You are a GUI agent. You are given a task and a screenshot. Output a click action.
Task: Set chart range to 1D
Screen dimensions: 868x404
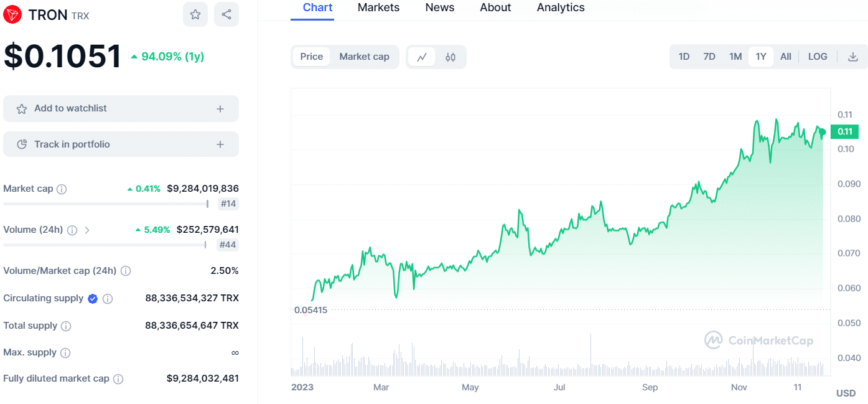(684, 57)
